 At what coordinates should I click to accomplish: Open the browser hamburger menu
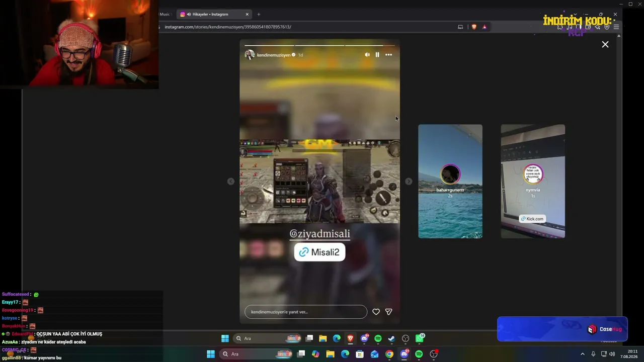coord(616,27)
